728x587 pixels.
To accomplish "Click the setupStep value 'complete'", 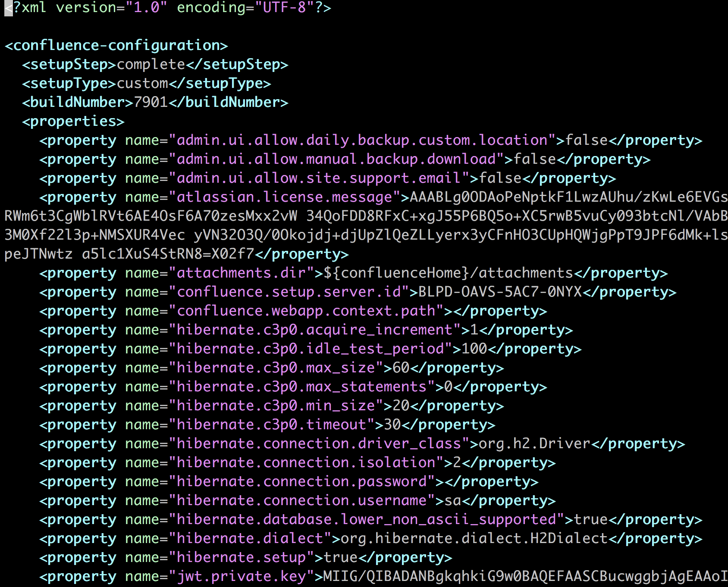I will (151, 64).
